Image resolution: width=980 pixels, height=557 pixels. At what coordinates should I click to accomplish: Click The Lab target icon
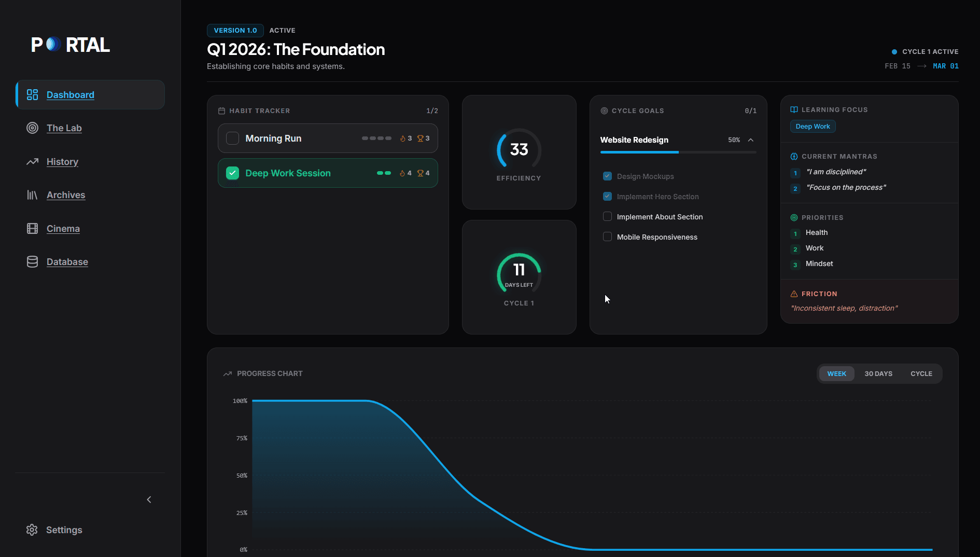tap(32, 128)
